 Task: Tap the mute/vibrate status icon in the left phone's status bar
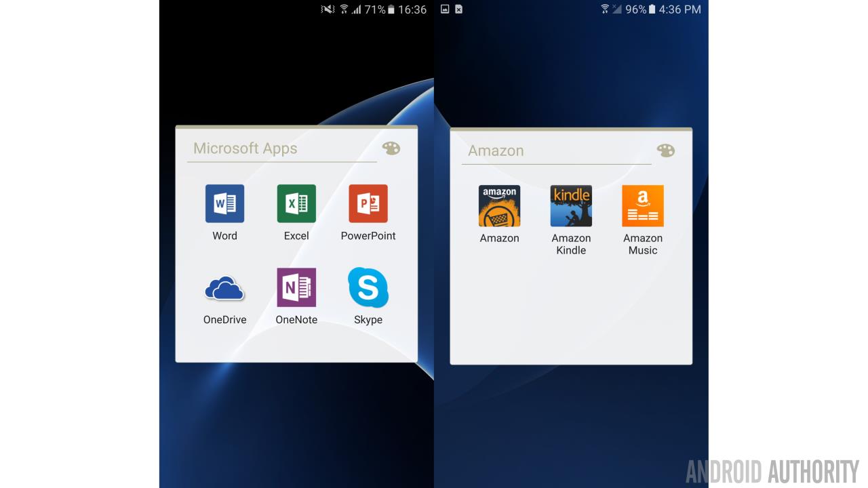click(328, 9)
